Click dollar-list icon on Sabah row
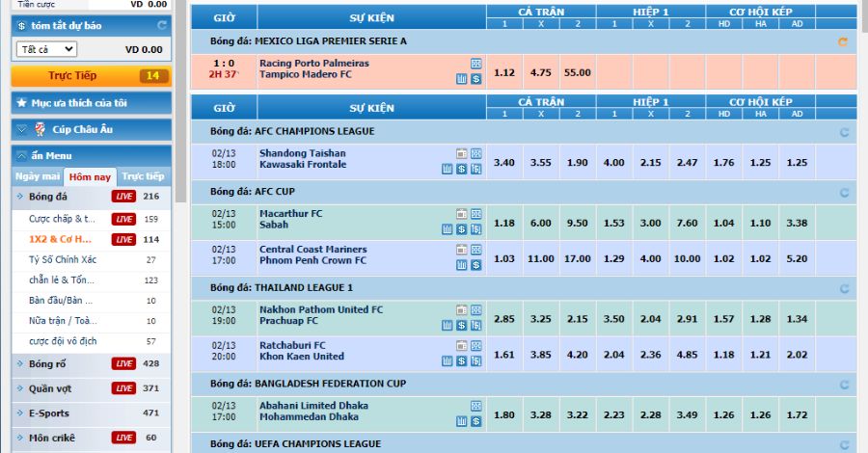Image resolution: width=868 pixels, height=453 pixels. point(476,229)
